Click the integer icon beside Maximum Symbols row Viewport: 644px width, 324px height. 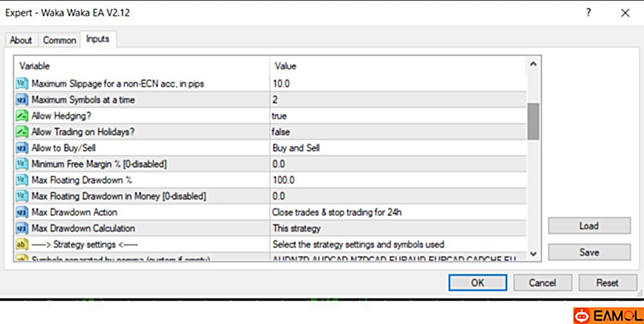tap(22, 100)
